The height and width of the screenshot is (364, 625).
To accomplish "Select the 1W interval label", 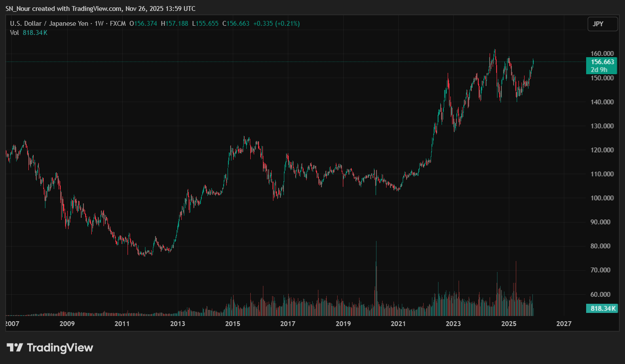I will pos(100,24).
